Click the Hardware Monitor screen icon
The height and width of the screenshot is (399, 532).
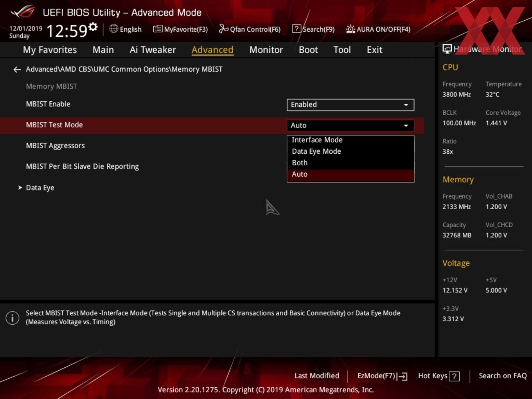pos(447,49)
